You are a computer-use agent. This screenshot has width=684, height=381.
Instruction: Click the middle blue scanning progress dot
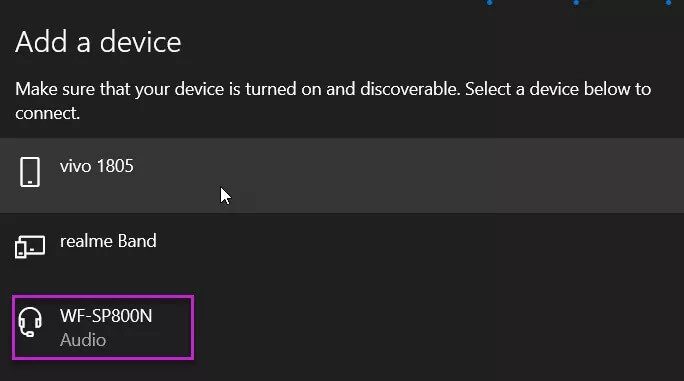tap(576, 3)
